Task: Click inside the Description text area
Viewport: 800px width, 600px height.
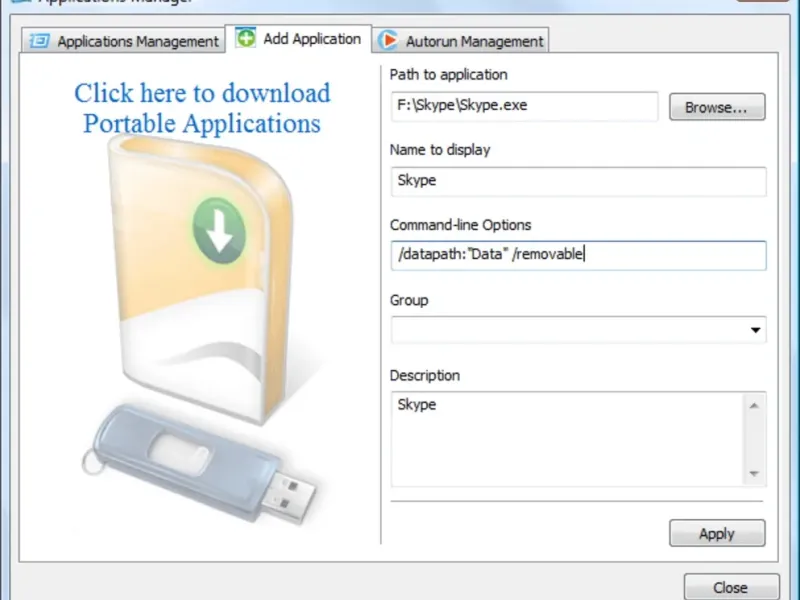Action: click(568, 439)
